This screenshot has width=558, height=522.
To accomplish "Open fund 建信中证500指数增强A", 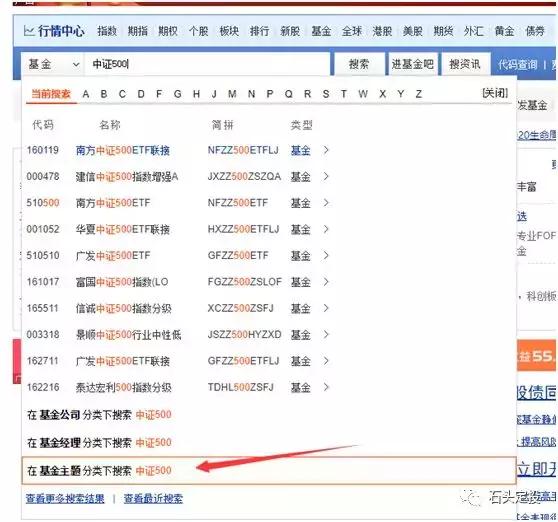I will [x=127, y=177].
